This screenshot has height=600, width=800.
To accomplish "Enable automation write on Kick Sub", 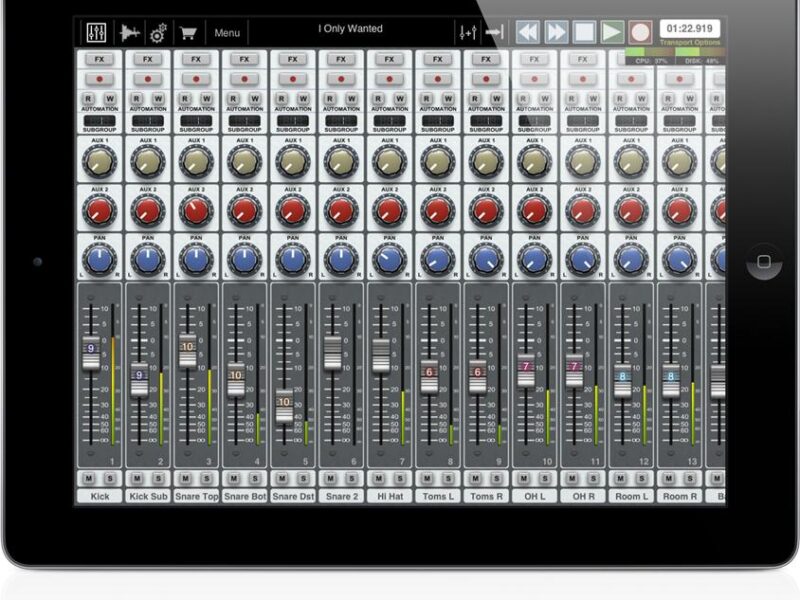I will pos(158,99).
